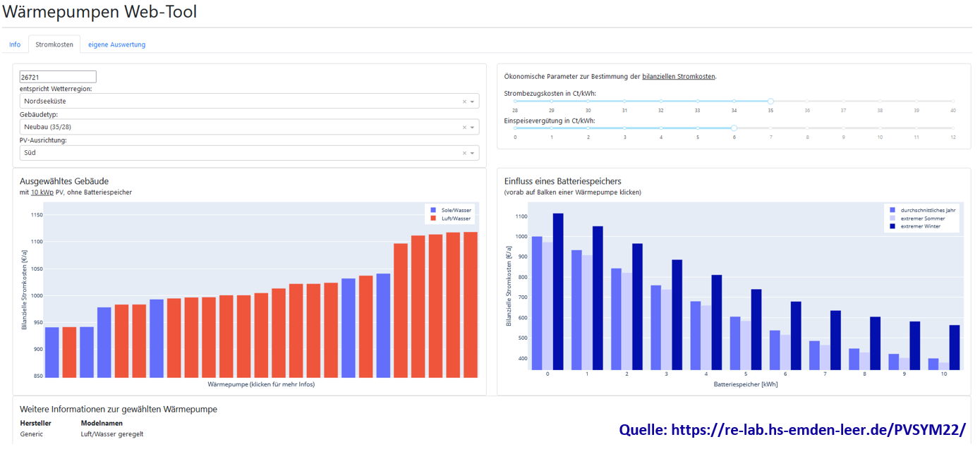Open the PV-Ausrichtung dropdown showing Süd

pos(473,153)
